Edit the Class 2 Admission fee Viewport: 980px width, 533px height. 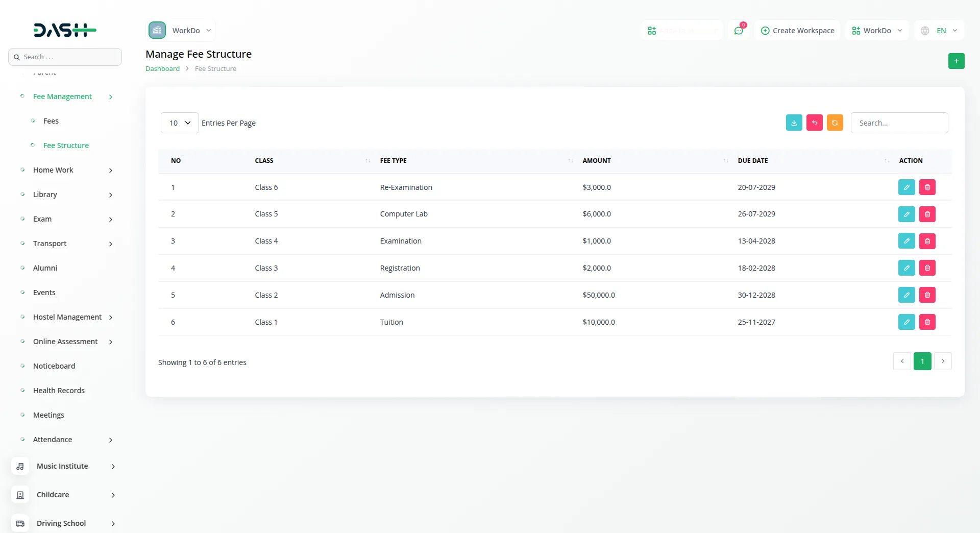click(906, 295)
